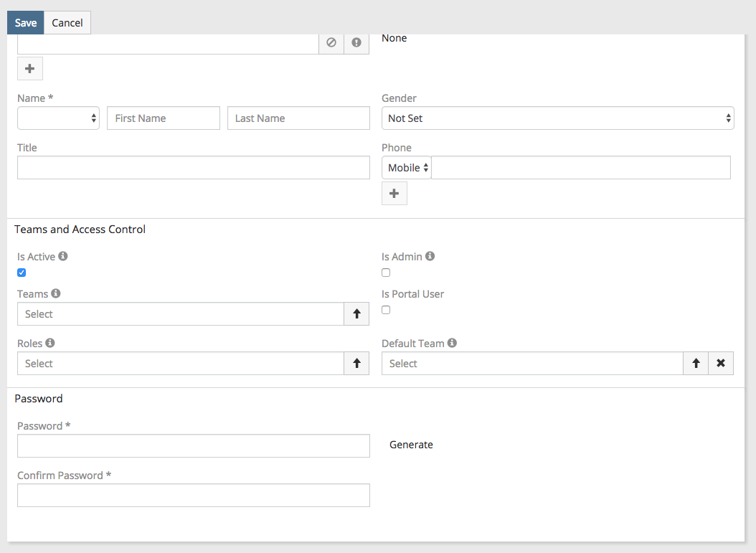
Task: Open Roles selection with the arrow button
Action: (356, 364)
